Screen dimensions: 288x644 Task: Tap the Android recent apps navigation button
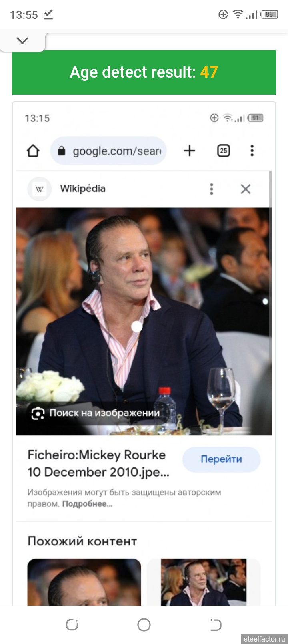click(72, 625)
